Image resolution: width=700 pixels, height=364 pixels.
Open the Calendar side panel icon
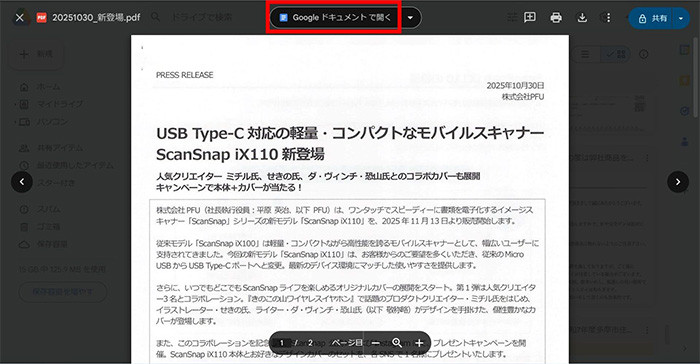[x=685, y=50]
